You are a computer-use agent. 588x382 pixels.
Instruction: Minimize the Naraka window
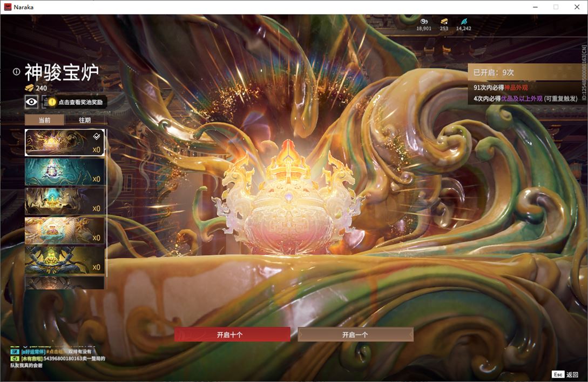pyautogui.click(x=535, y=7)
